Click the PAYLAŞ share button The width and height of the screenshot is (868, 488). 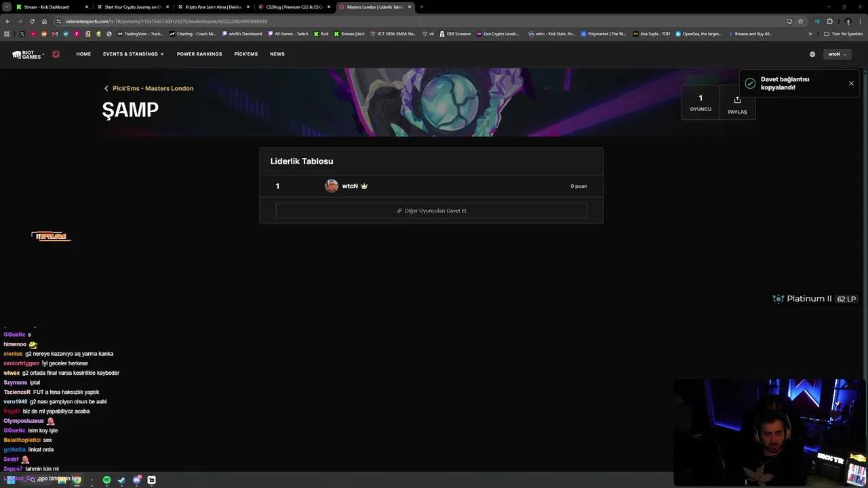tap(737, 104)
